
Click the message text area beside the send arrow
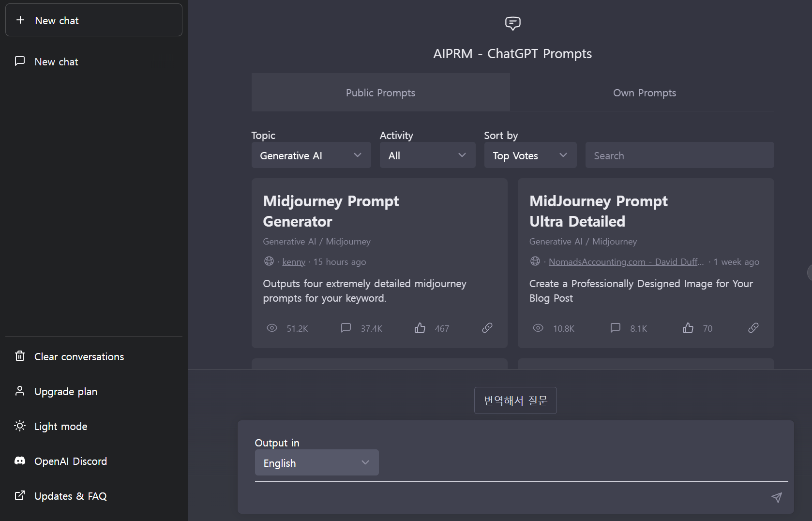coord(511,497)
